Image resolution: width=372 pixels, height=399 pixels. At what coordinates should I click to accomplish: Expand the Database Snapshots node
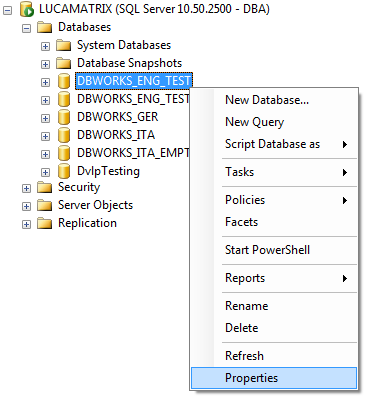click(45, 64)
